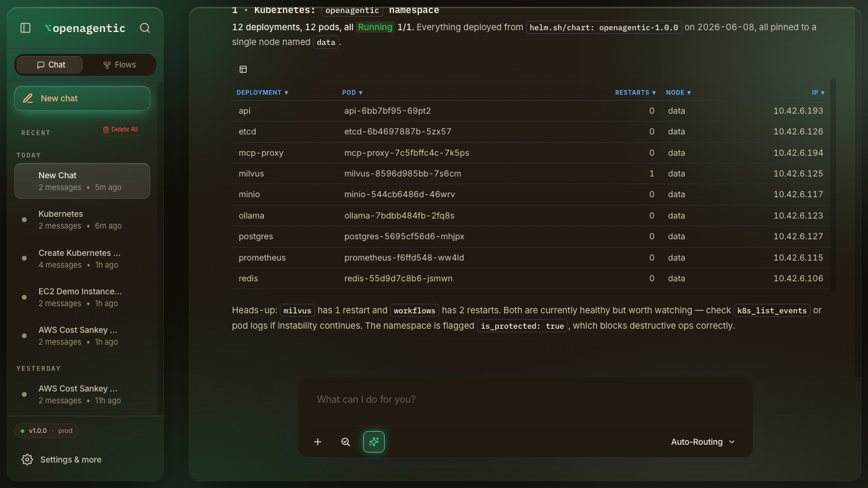Click the Settings gear icon
Image resolution: width=868 pixels, height=488 pixels.
click(27, 460)
